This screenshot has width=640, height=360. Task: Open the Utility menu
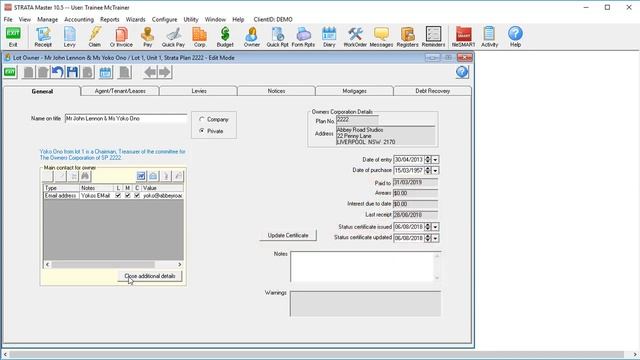point(191,19)
